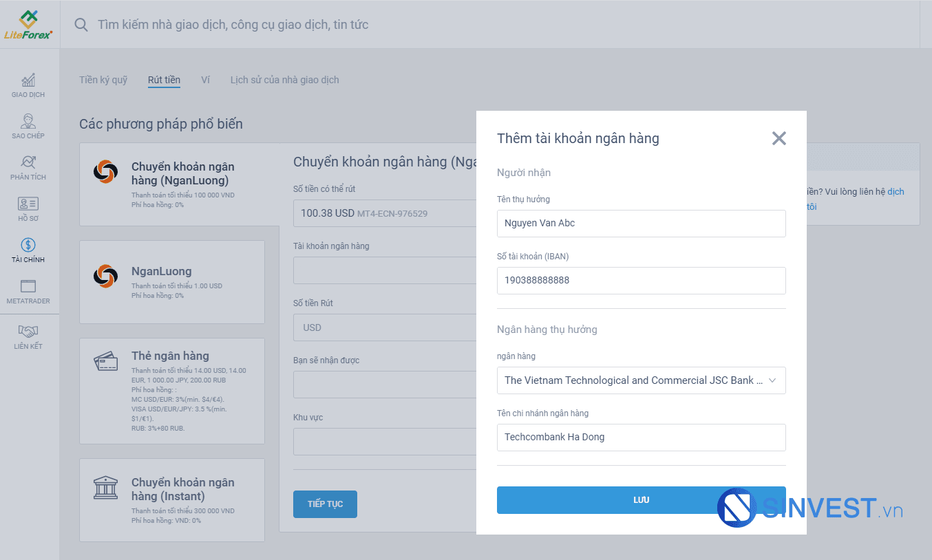This screenshot has height=560, width=932.
Task: Open the Ví tab
Action: click(x=205, y=80)
